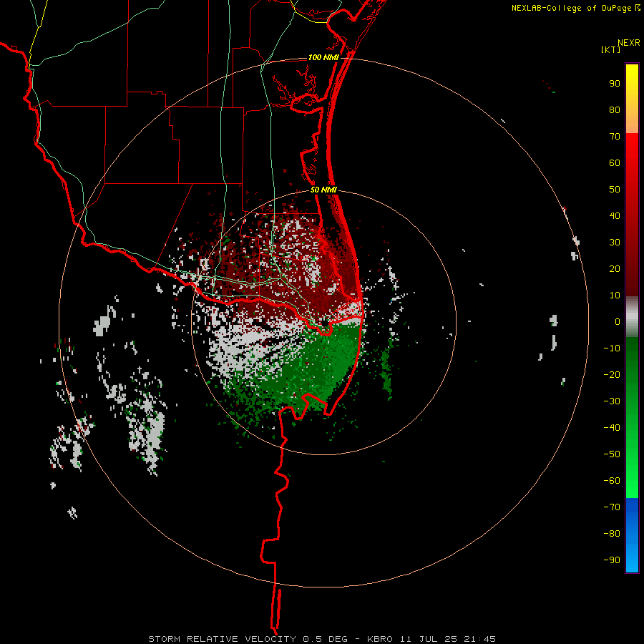Click the 20 value on velocity scale
This screenshot has width=644, height=644.
click(x=615, y=268)
